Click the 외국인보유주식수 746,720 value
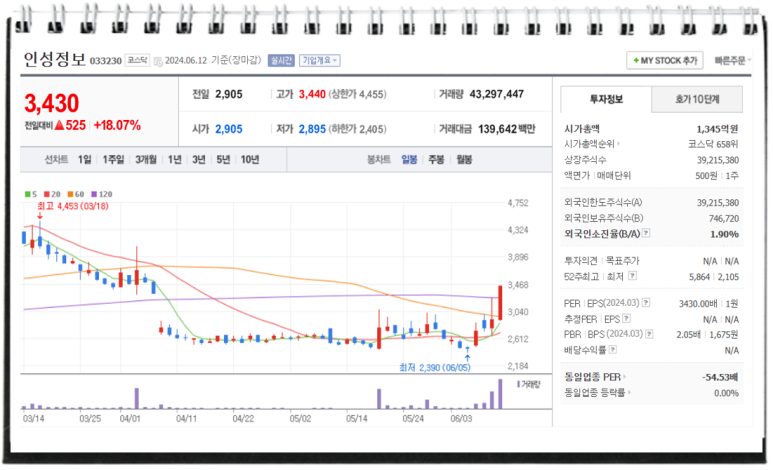Image resolution: width=773 pixels, height=470 pixels. click(724, 218)
